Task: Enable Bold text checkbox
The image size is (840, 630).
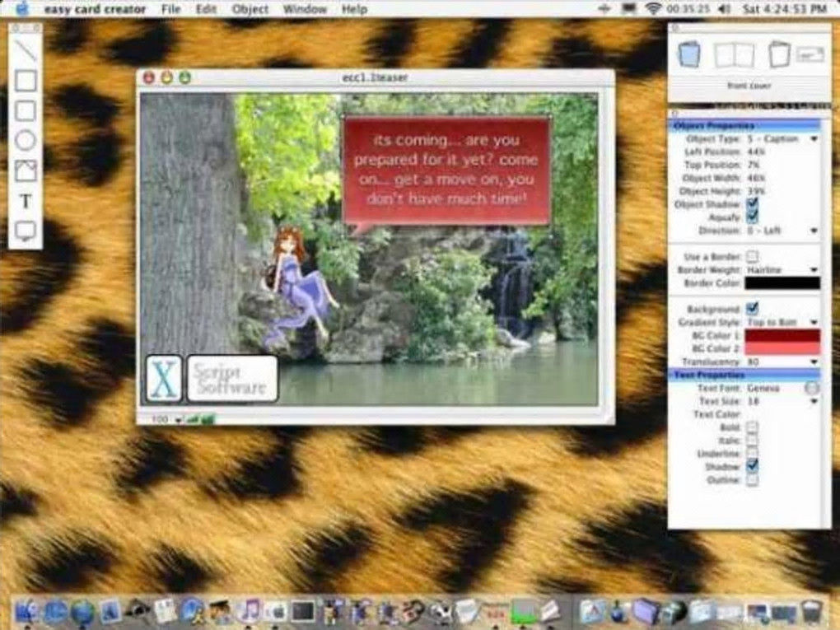Action: pos(752,427)
